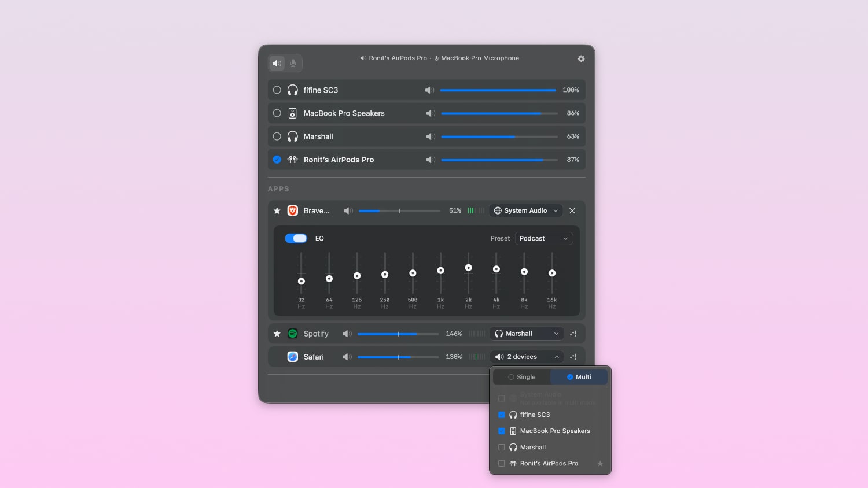Check Marshall in the multi-device list
Image resolution: width=868 pixels, height=488 pixels.
(502, 447)
